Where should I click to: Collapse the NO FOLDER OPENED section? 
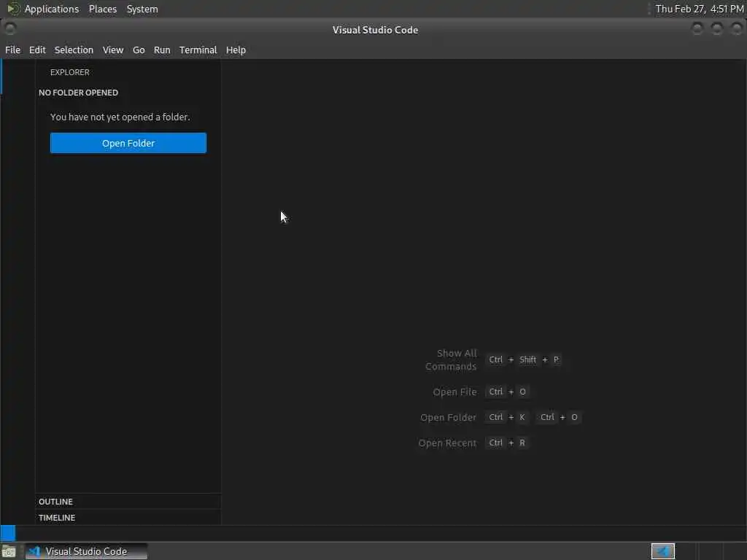coord(128,93)
